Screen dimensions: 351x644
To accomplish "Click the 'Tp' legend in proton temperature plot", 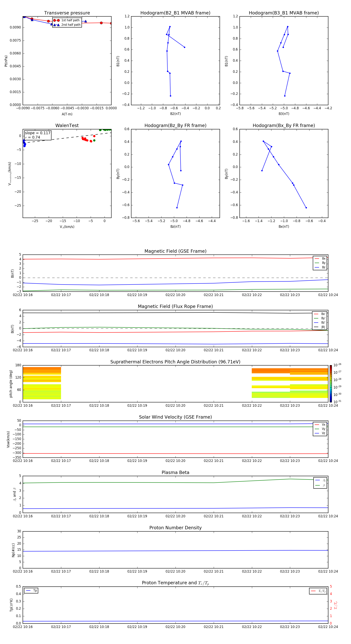I will pyautogui.click(x=31, y=591).
